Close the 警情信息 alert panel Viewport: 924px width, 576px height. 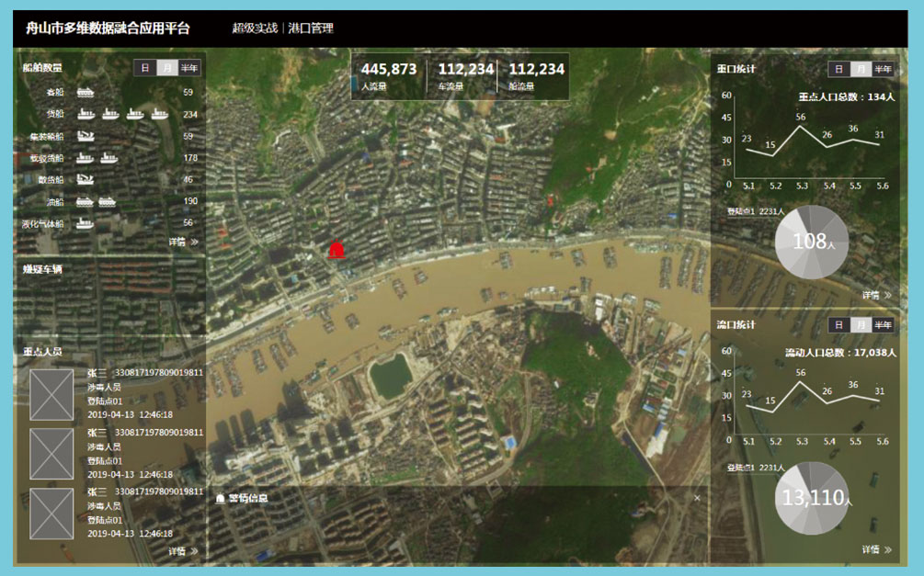(x=697, y=498)
